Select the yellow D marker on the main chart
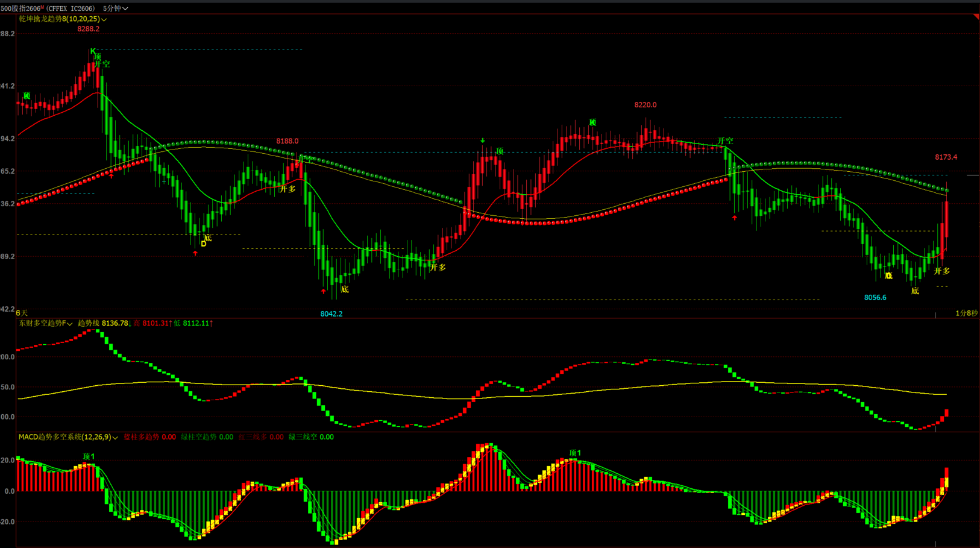Screen dimensions: 980x548 click(x=203, y=244)
